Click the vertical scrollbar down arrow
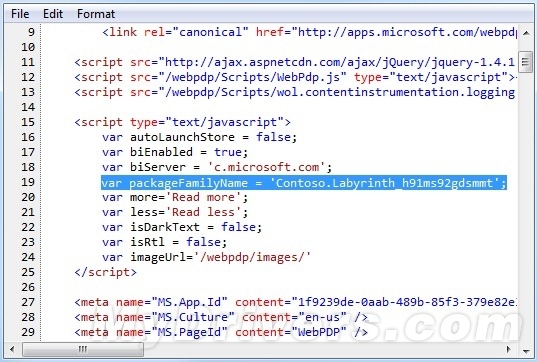 526,351
